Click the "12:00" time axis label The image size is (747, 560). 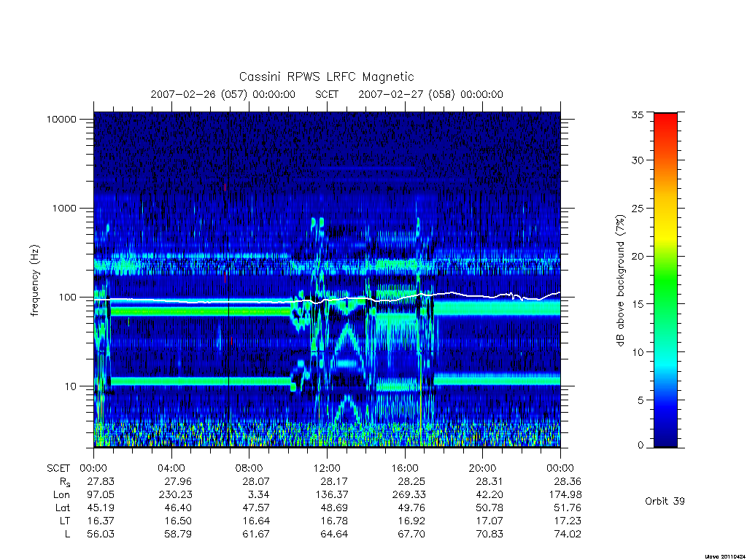click(327, 469)
